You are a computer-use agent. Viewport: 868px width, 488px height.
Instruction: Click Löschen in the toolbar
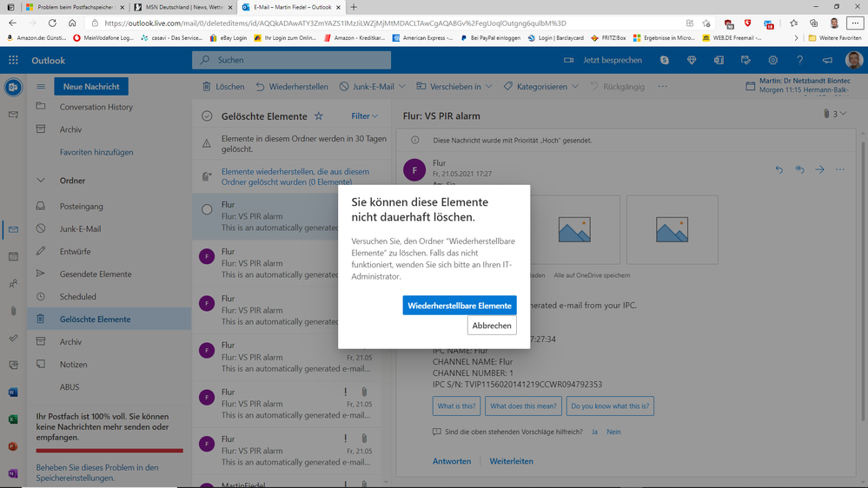[x=223, y=86]
